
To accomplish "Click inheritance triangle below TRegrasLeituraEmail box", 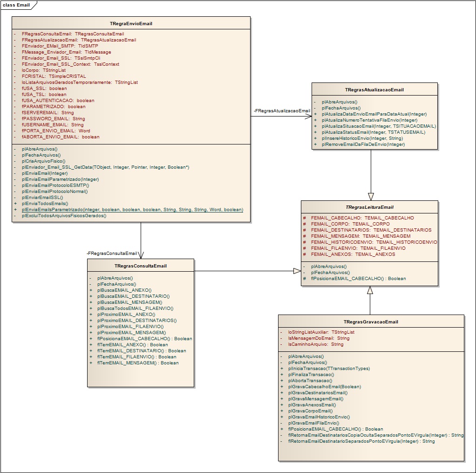I will tap(370, 290).
